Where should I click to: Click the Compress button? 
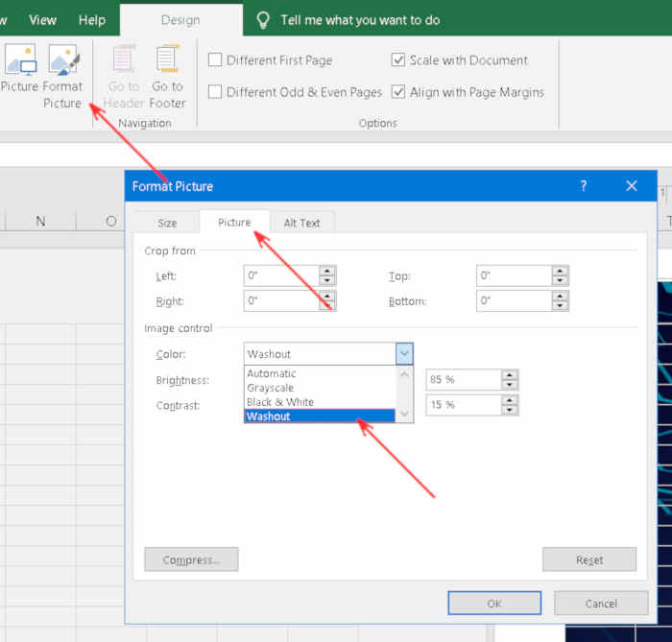click(191, 559)
